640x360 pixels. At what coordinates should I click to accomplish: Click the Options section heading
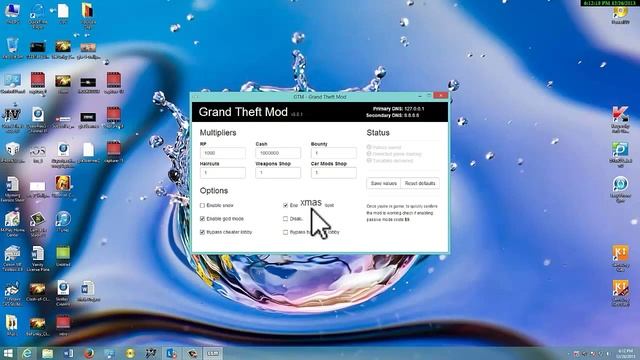pyautogui.click(x=214, y=191)
